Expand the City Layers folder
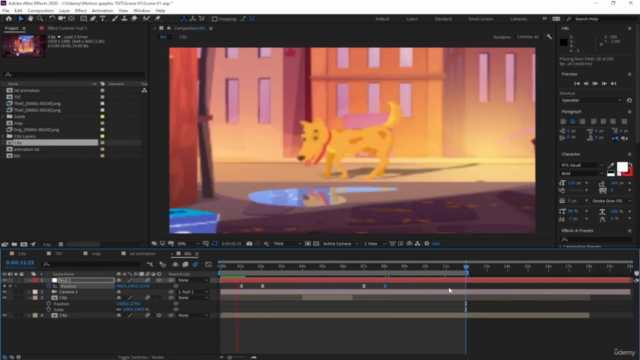640x360 pixels. [x=3, y=136]
